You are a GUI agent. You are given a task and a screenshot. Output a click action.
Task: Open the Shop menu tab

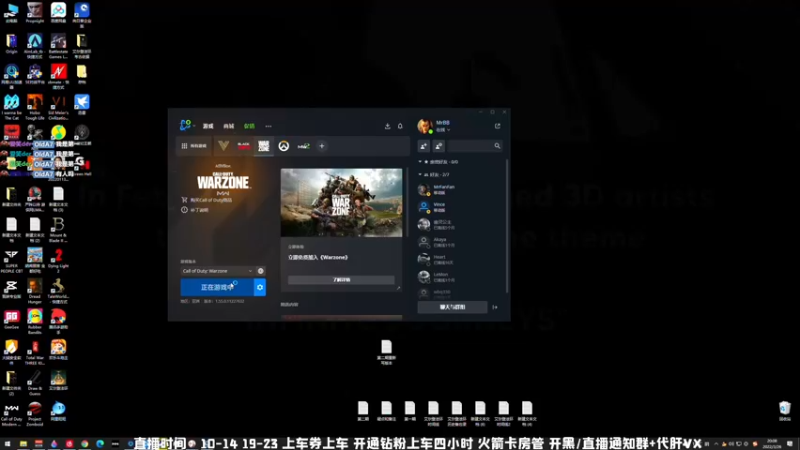[x=229, y=126]
